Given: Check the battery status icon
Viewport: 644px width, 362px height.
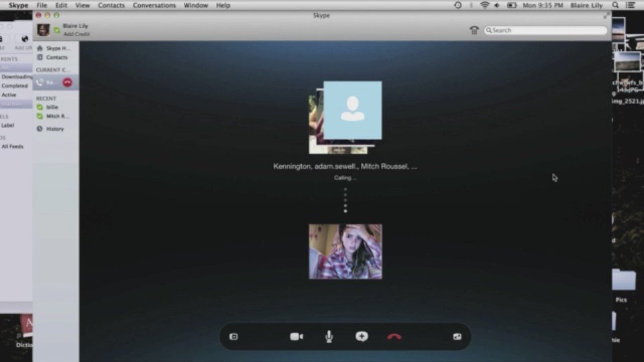Looking at the screenshot, I should (x=512, y=5).
